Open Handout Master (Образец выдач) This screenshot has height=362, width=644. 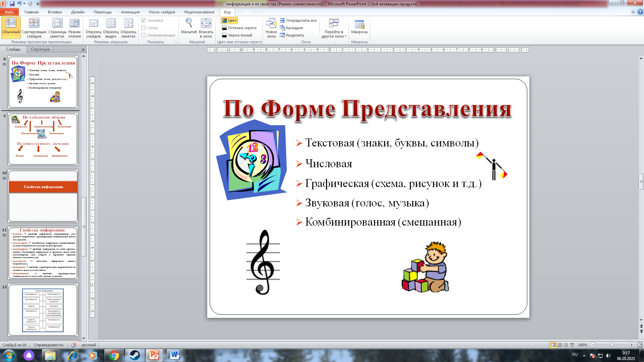pyautogui.click(x=111, y=28)
